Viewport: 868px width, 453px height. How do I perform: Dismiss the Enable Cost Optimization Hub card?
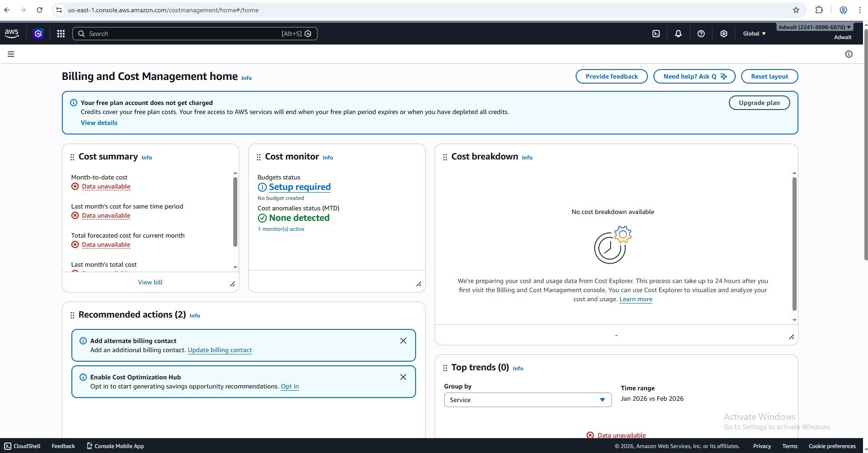click(403, 377)
